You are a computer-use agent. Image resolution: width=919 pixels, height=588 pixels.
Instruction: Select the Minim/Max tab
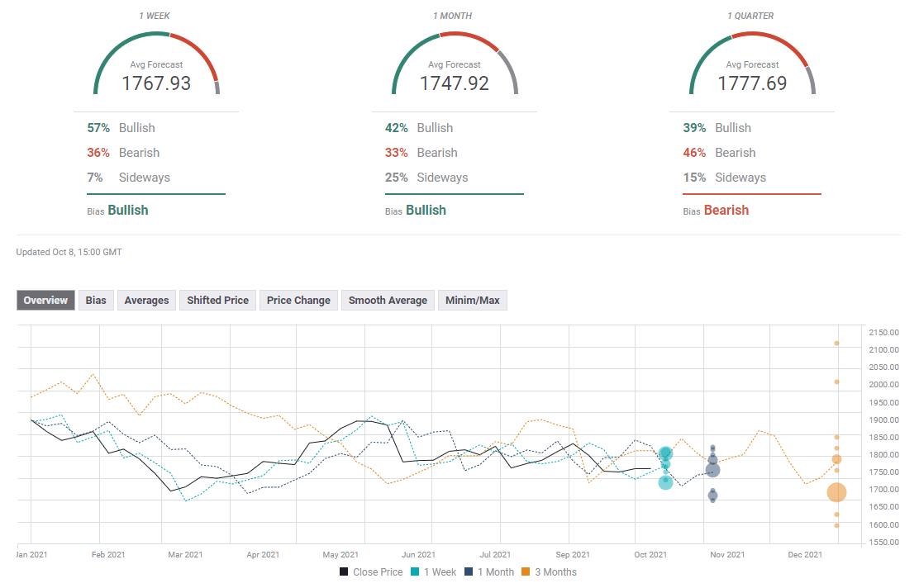pos(472,301)
